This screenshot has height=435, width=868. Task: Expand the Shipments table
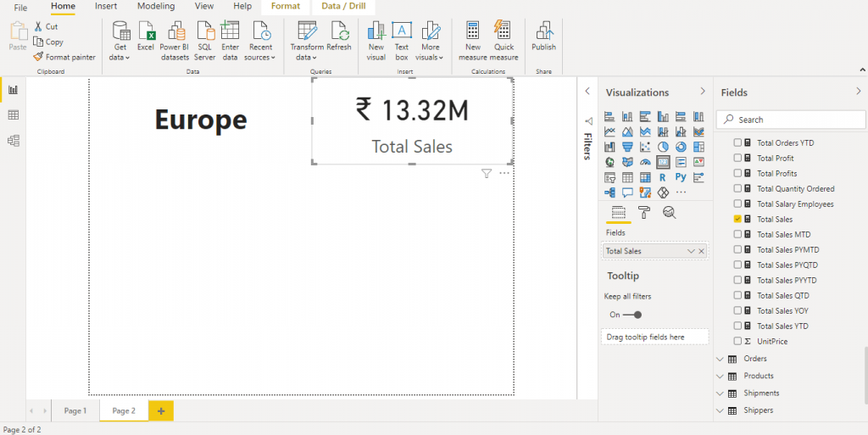tap(720, 393)
